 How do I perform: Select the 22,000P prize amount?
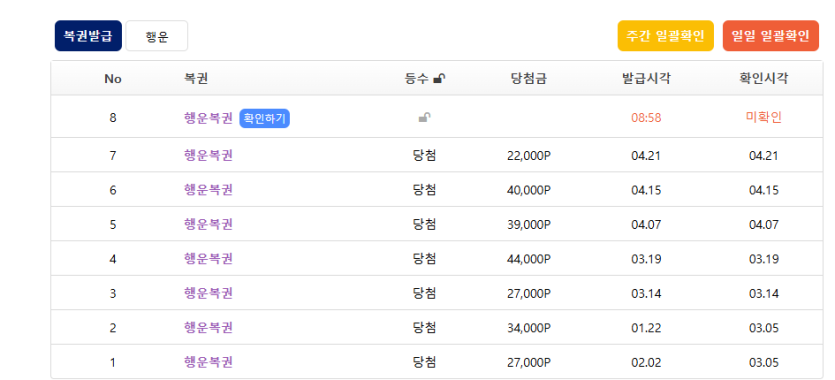(x=529, y=156)
